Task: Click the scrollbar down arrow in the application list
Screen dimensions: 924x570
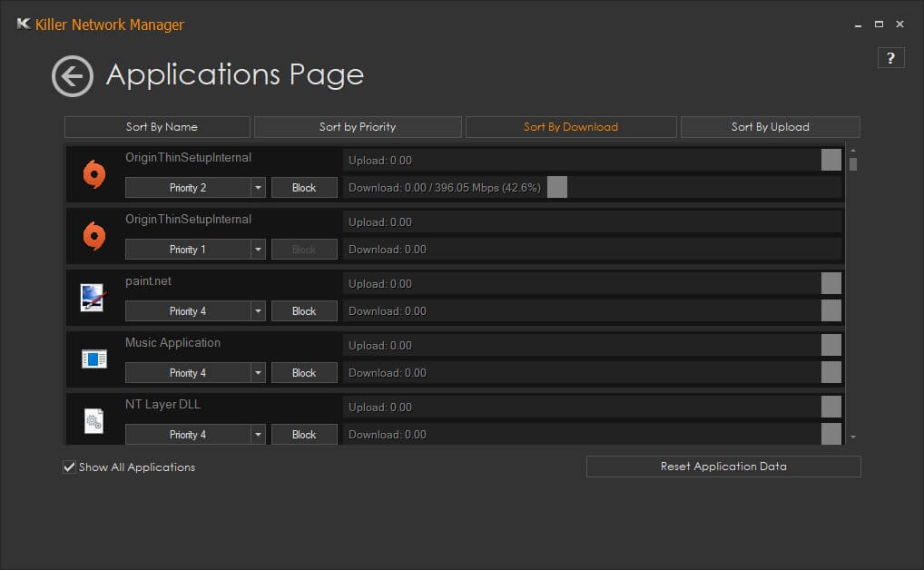Action: [x=852, y=437]
